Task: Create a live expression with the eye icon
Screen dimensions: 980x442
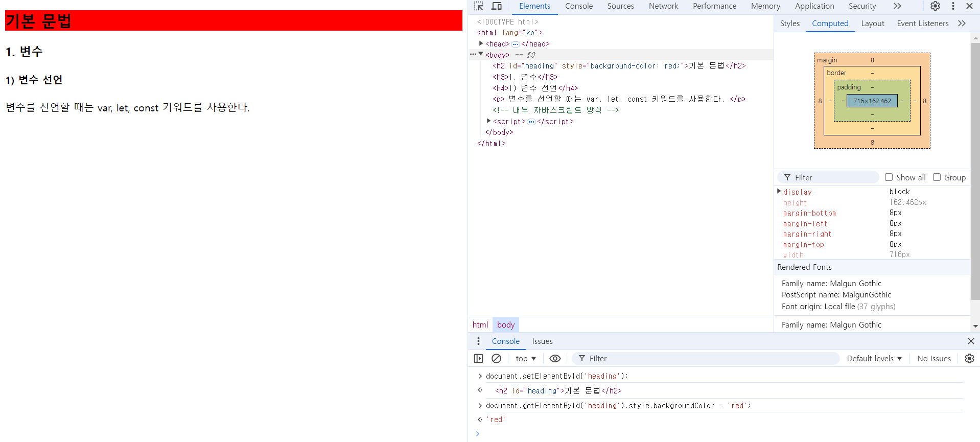Action: [x=555, y=359]
